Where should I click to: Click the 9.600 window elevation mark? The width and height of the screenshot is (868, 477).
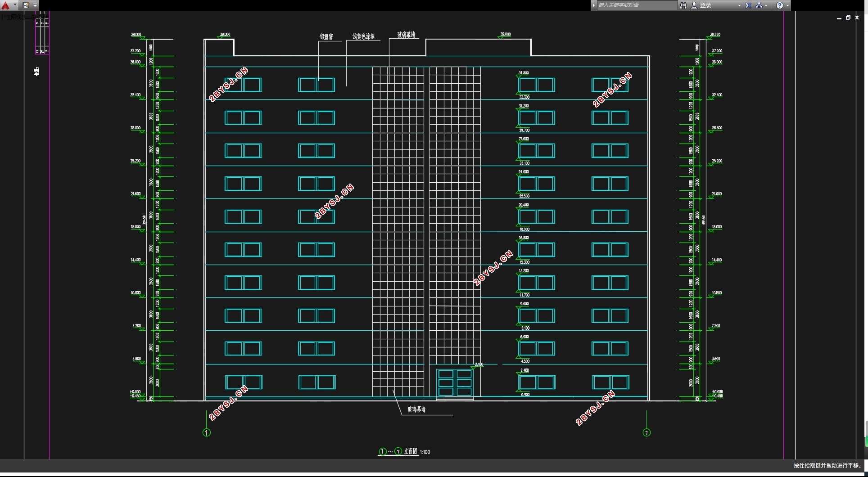pos(524,304)
